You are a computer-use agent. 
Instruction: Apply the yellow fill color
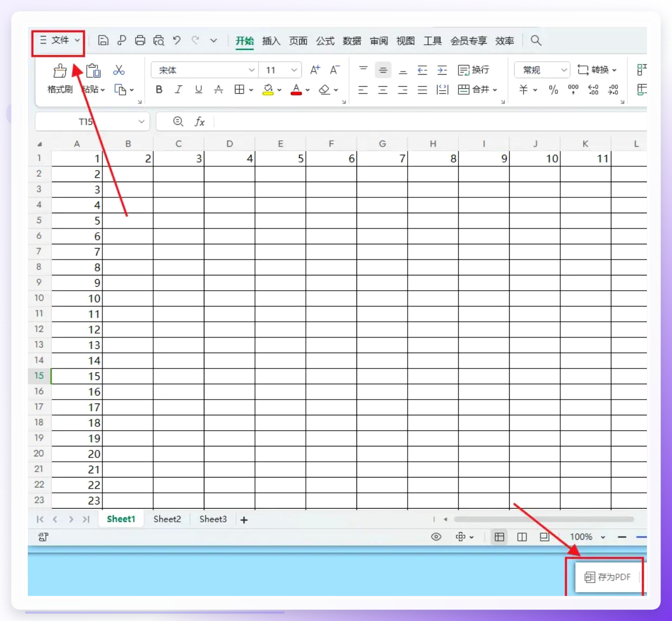click(268, 90)
